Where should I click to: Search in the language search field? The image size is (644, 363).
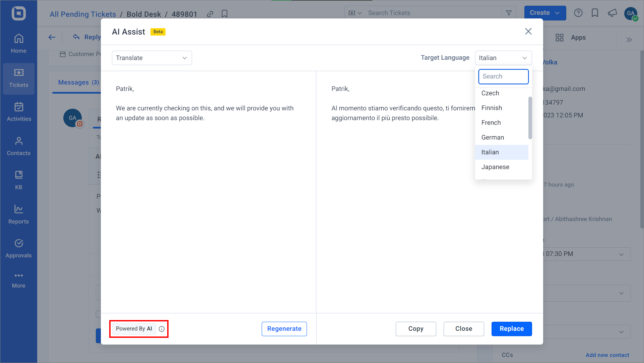point(503,76)
